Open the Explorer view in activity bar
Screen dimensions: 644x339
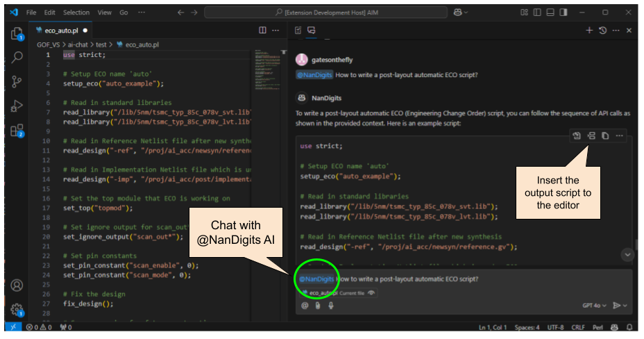[17, 33]
